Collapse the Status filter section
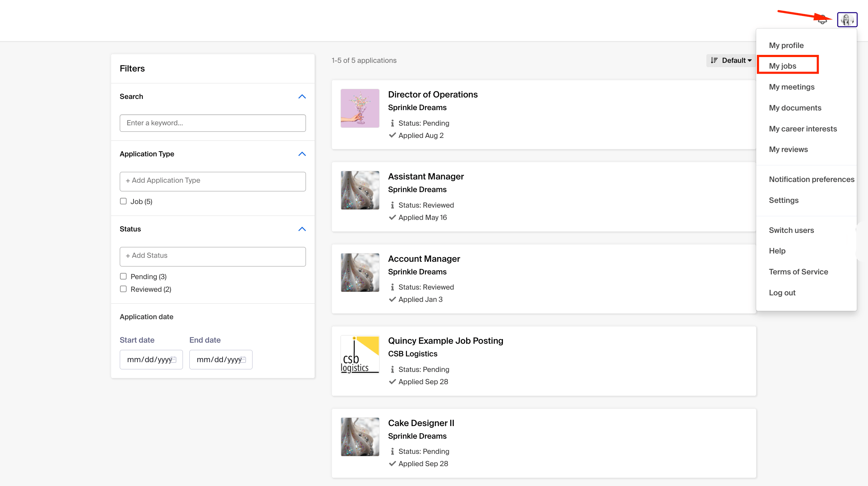Viewport: 868px width, 486px height. click(x=302, y=229)
